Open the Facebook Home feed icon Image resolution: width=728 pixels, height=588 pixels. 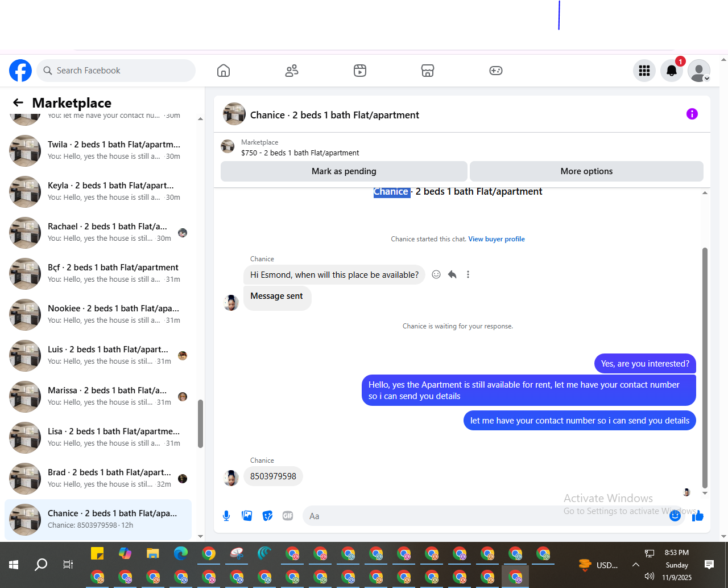click(x=224, y=71)
